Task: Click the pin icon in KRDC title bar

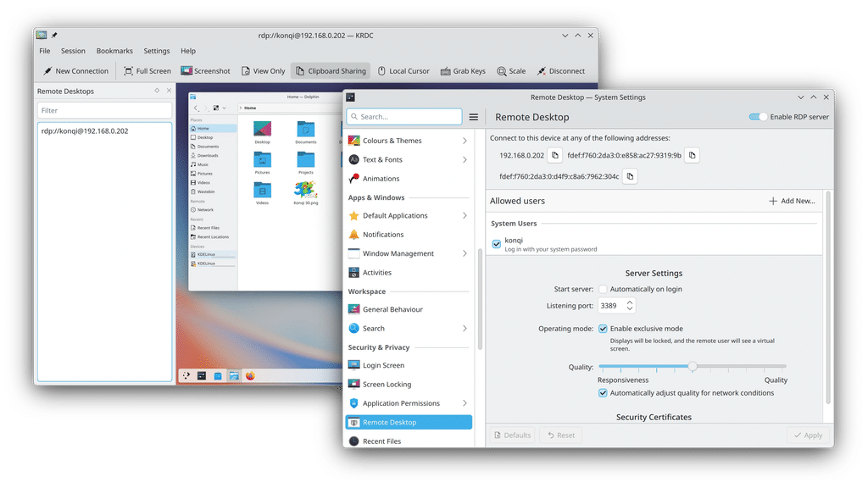Action: (x=54, y=36)
